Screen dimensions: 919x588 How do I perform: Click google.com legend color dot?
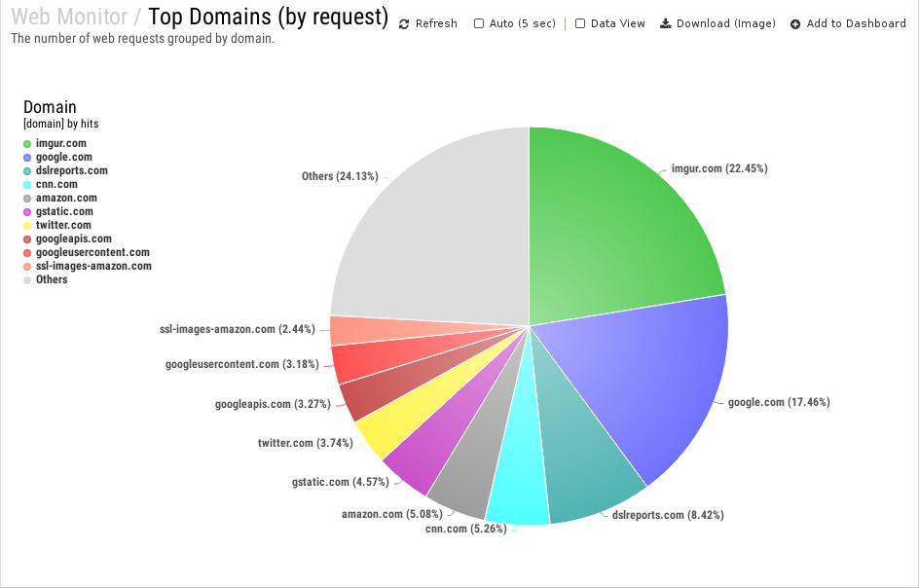point(27,157)
